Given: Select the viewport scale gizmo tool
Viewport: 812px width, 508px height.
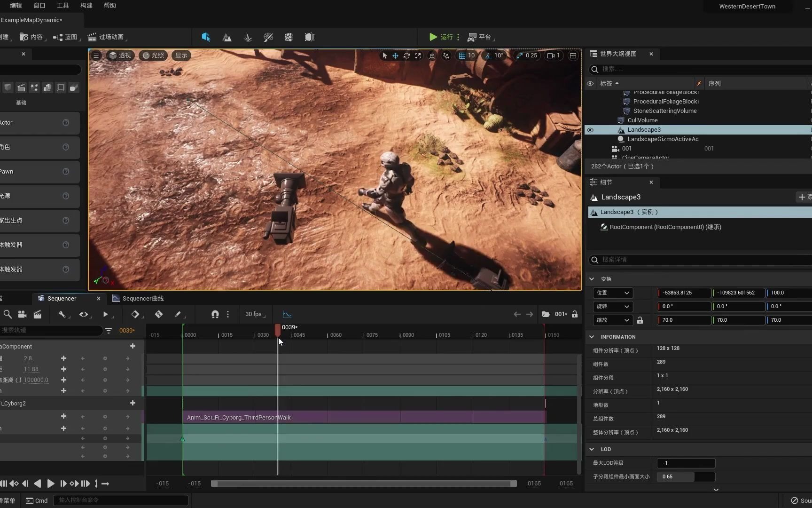Looking at the screenshot, I should coord(418,56).
